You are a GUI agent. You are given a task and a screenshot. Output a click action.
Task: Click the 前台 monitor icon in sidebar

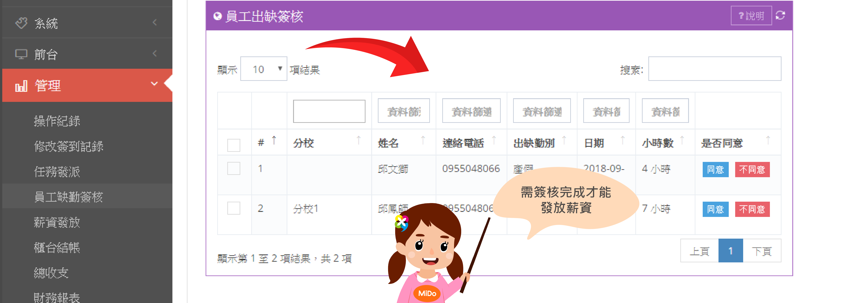[x=21, y=54]
